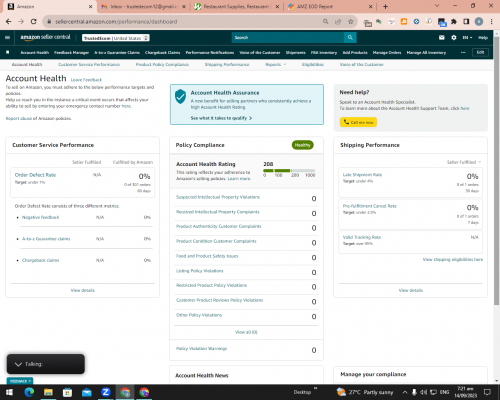The height and width of the screenshot is (400, 500).
Task: Click the Healthy status badge
Action: [302, 145]
